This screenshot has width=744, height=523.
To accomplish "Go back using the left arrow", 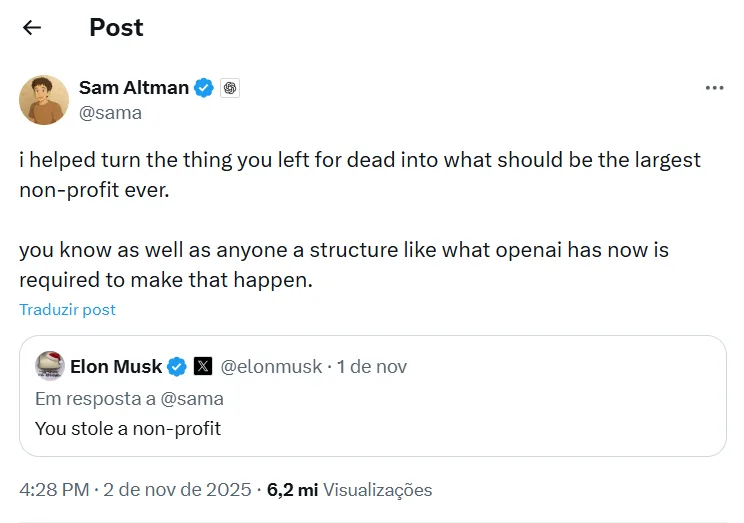I will coord(32,28).
